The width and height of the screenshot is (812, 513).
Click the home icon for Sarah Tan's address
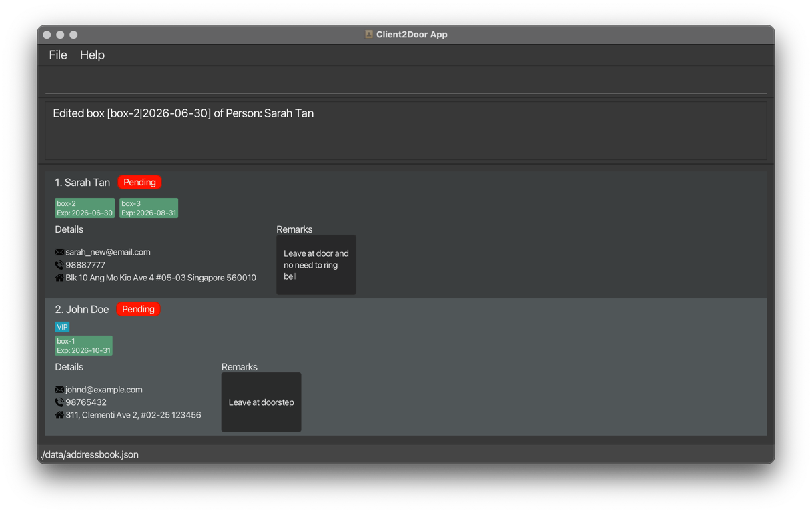tap(59, 278)
